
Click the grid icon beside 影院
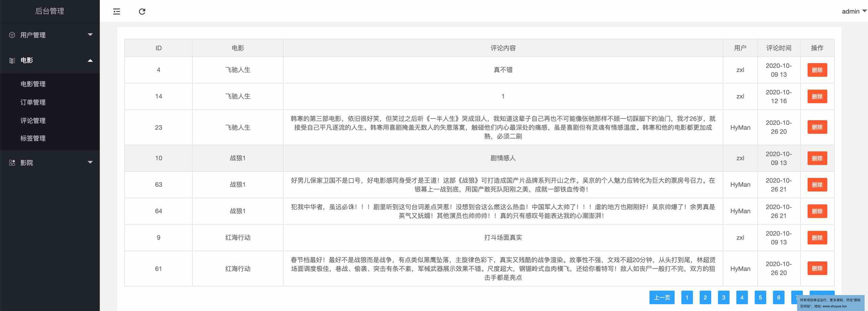[x=12, y=163]
